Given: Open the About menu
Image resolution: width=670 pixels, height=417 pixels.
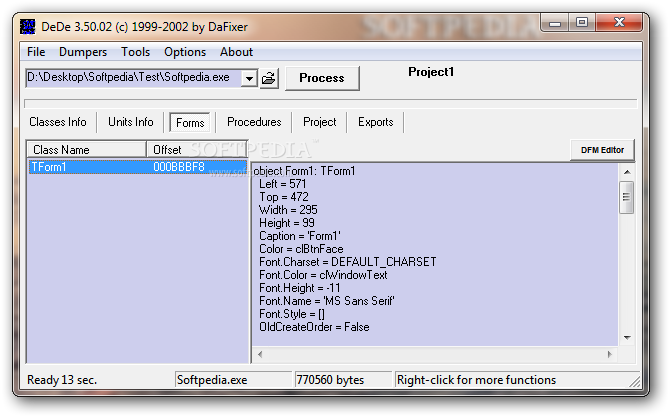Looking at the screenshot, I should [236, 52].
